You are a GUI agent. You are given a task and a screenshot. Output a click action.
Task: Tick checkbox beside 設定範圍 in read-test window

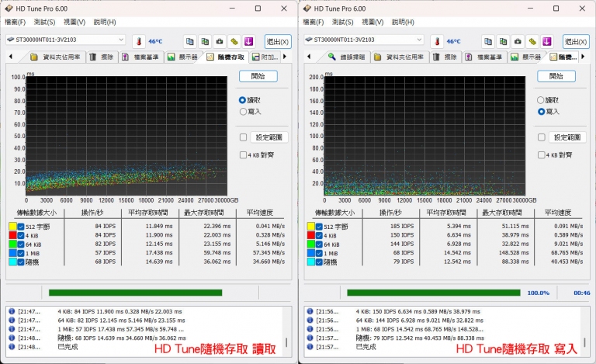(x=243, y=137)
